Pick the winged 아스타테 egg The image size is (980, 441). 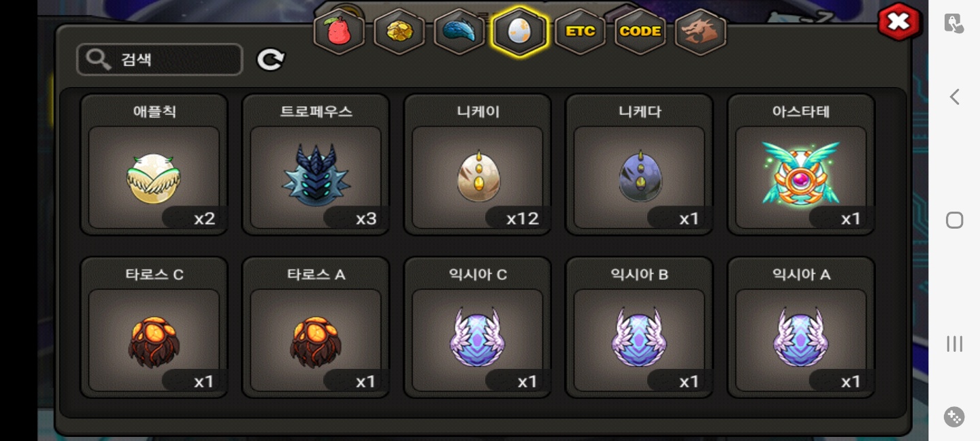click(801, 165)
